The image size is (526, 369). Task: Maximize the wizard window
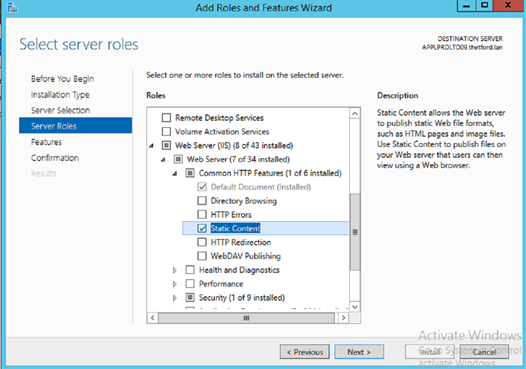click(484, 5)
